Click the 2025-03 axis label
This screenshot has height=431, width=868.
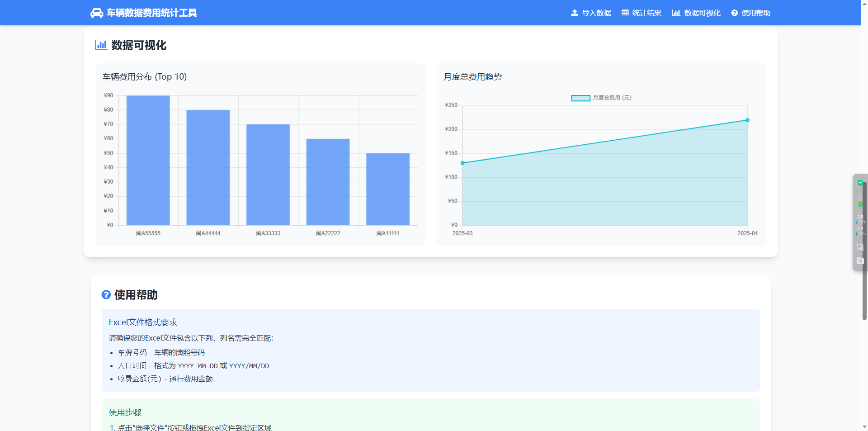pos(462,233)
